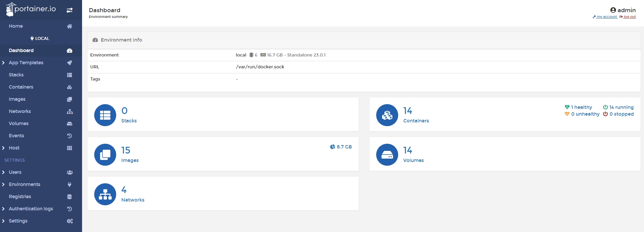Click the Containers cubes icon in sidebar
This screenshot has width=644, height=232.
(x=70, y=87)
